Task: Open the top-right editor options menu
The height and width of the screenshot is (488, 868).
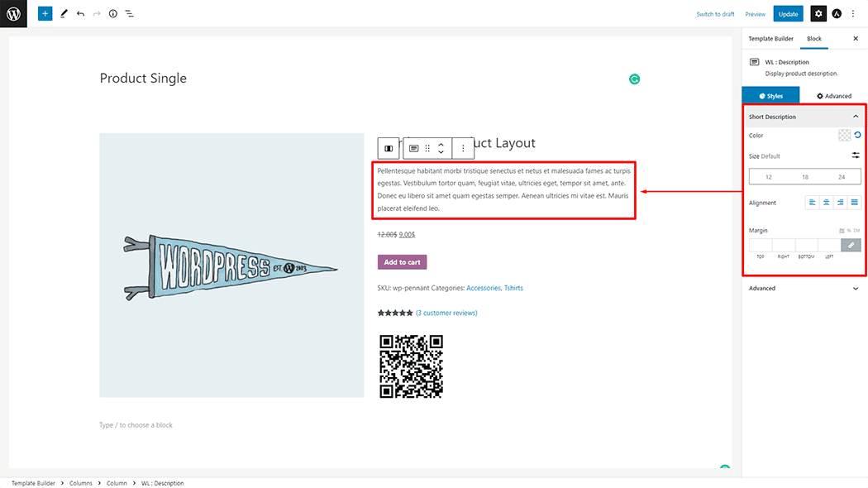Action: 854,14
